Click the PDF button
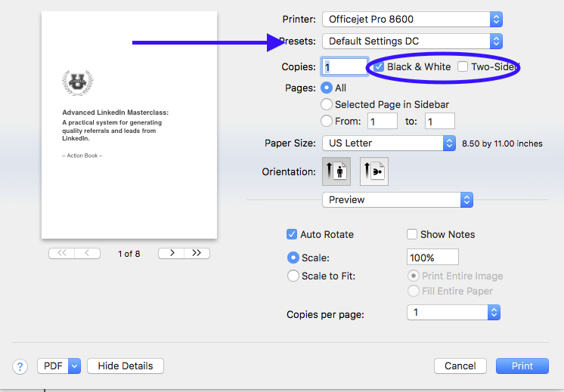The image size is (564, 392). point(53,366)
